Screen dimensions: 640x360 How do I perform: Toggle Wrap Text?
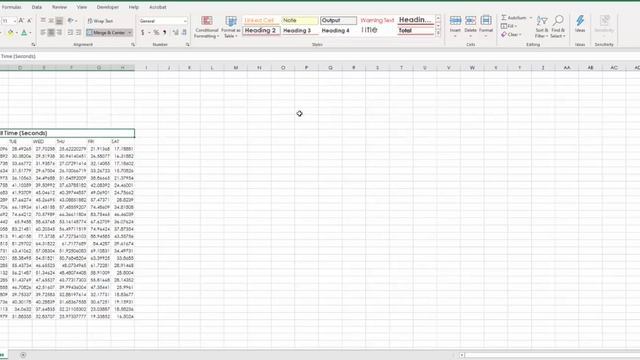[100, 21]
